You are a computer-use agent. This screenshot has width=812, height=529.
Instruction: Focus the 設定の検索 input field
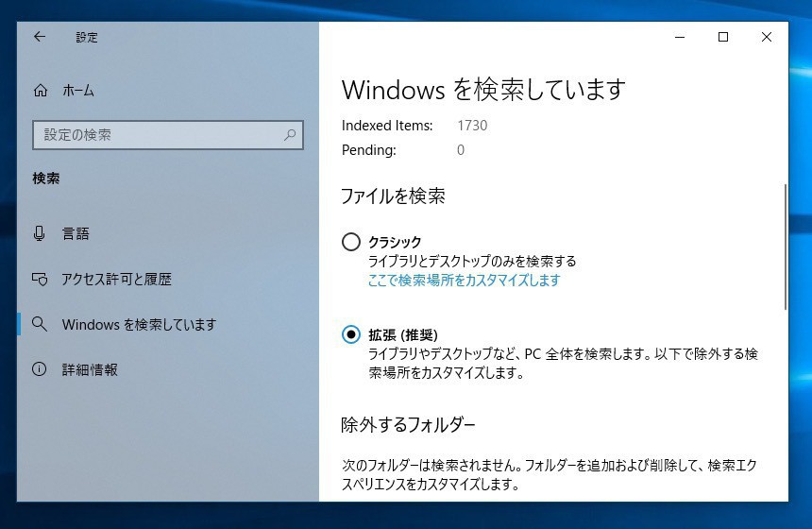168,135
